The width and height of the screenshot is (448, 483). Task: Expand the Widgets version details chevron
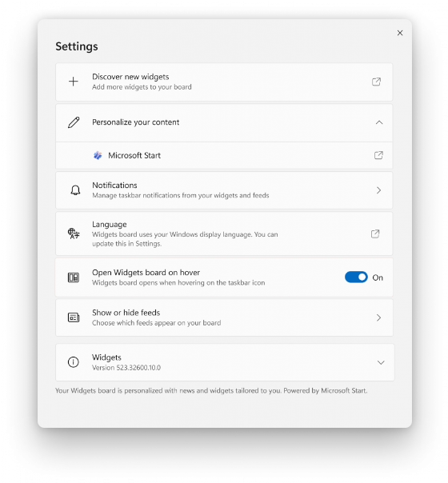coord(381,362)
